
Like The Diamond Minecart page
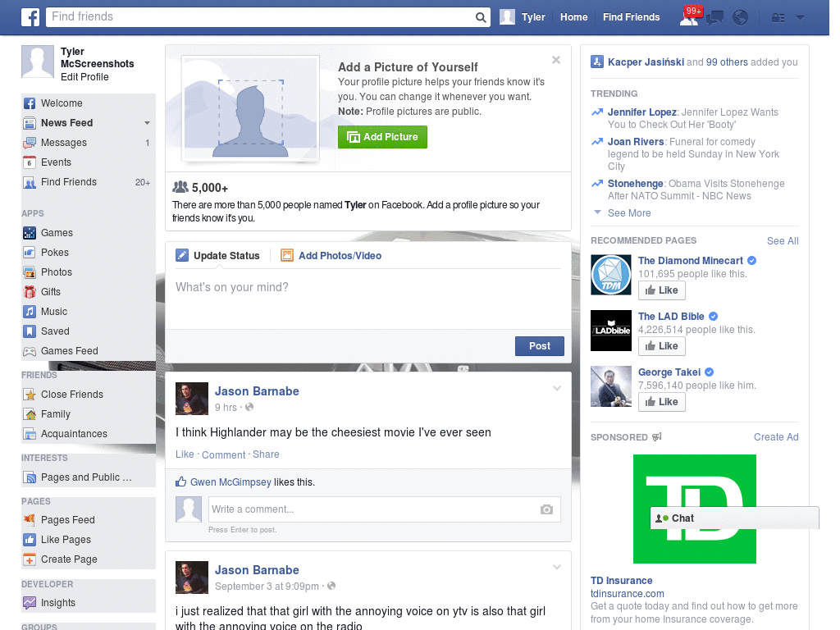pos(662,290)
